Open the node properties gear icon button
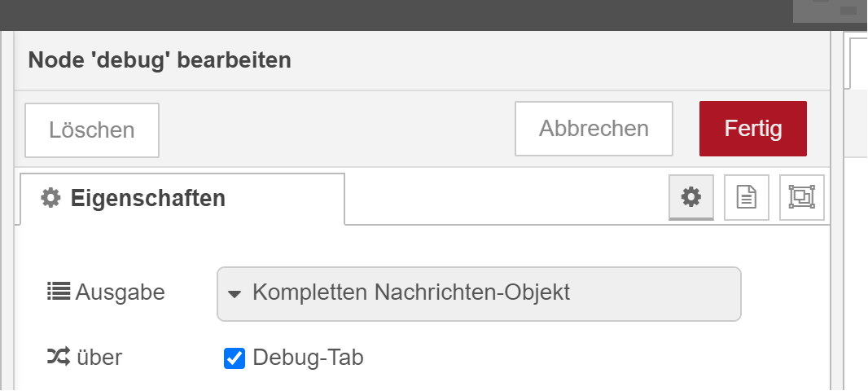 [x=690, y=197]
